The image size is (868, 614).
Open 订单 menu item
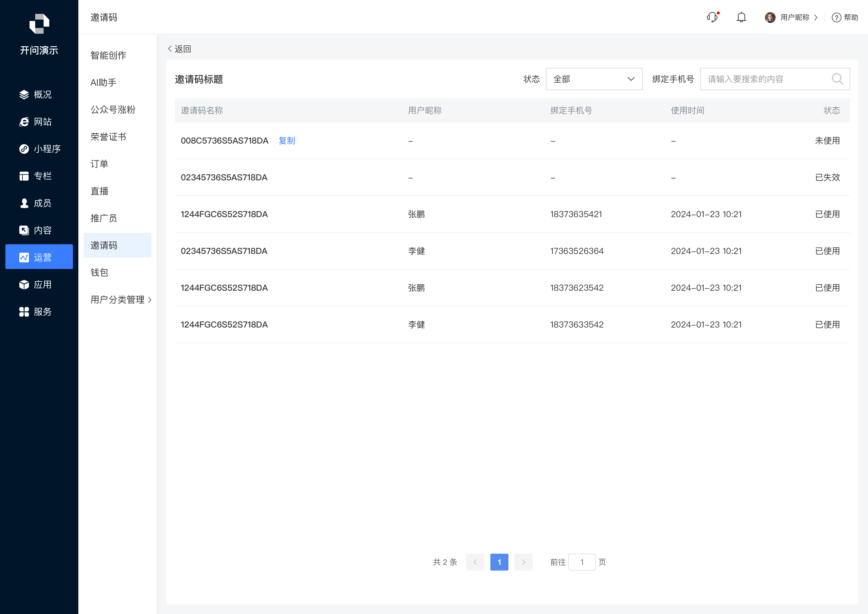coord(99,164)
